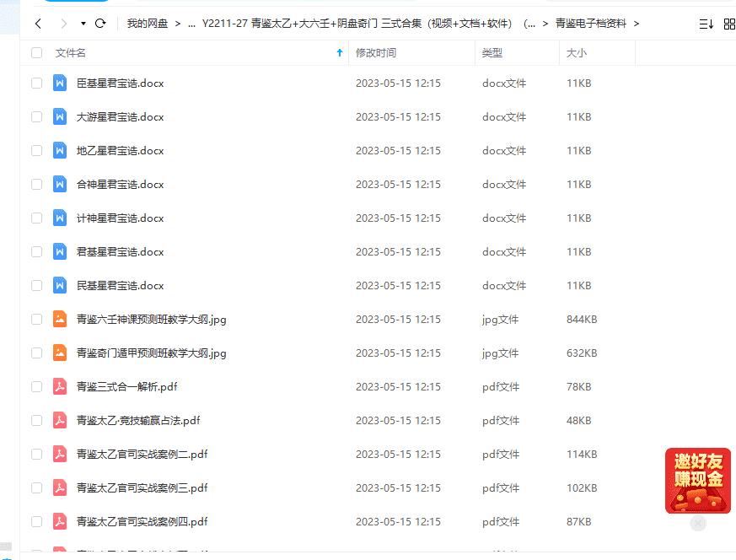The height and width of the screenshot is (560, 736).
Task: Go back with the left arrow icon
Action: pos(39,24)
